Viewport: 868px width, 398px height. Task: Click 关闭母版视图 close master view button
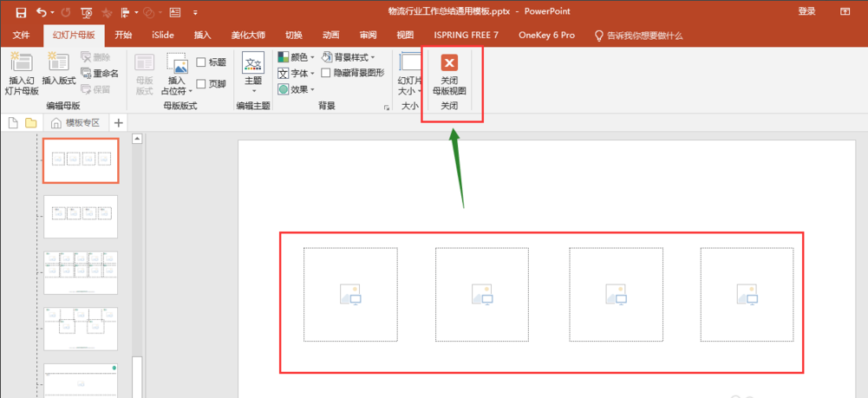pos(449,75)
